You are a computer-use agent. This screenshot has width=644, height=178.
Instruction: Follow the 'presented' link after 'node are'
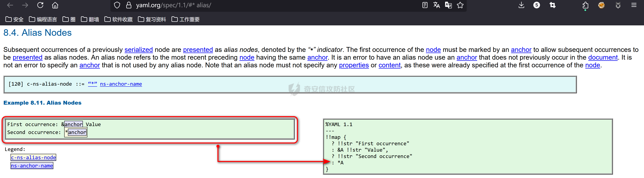pyautogui.click(x=198, y=50)
